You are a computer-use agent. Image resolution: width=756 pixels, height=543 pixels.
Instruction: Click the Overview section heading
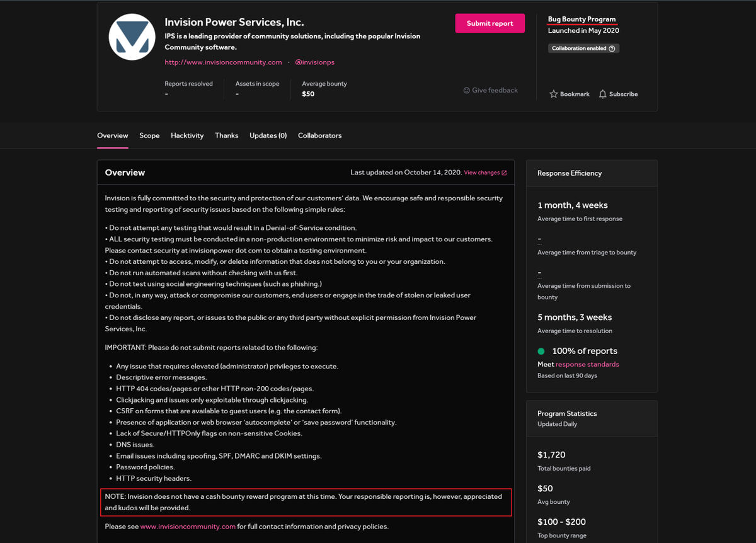tap(125, 173)
